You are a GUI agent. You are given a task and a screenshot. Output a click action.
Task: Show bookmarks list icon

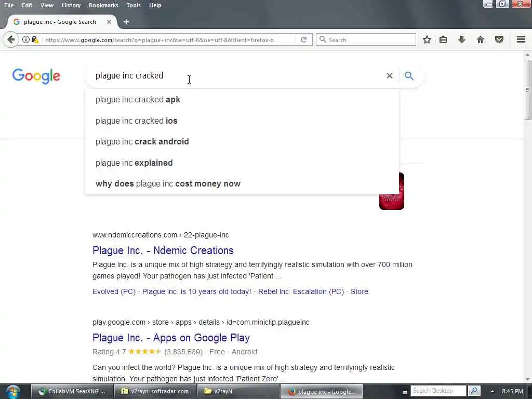[x=443, y=39]
